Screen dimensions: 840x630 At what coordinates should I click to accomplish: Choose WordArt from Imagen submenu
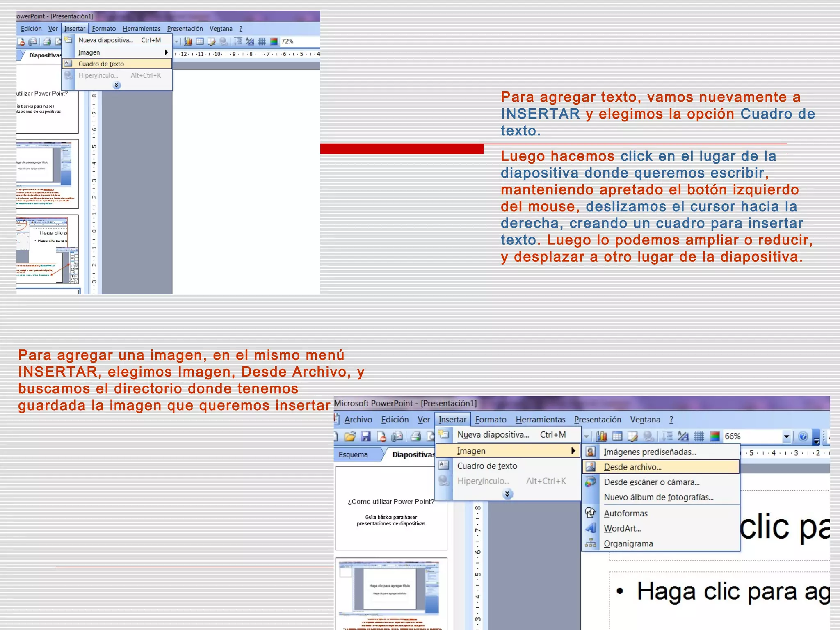(x=661, y=529)
